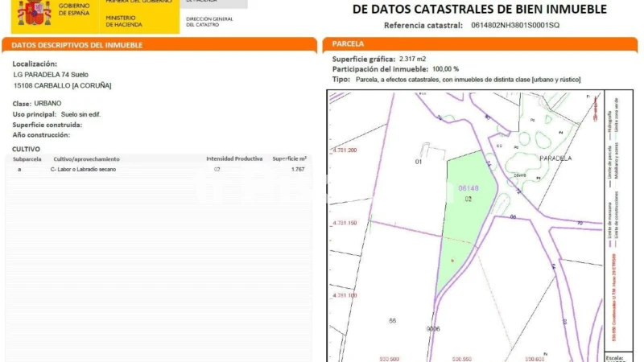Viewport: 644px width, 362px height.
Task: Click the 'MINISTERIO DE HACIENDA' label
Action: pyautogui.click(x=124, y=22)
